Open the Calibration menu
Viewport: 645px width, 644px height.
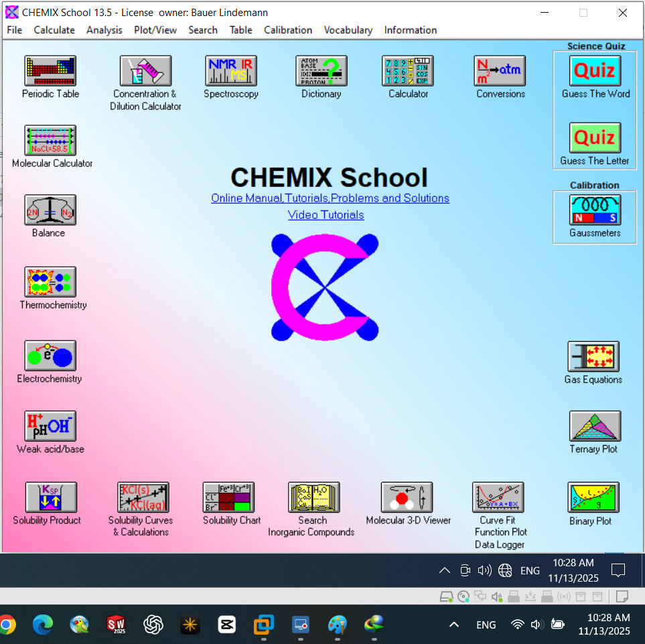click(x=288, y=30)
